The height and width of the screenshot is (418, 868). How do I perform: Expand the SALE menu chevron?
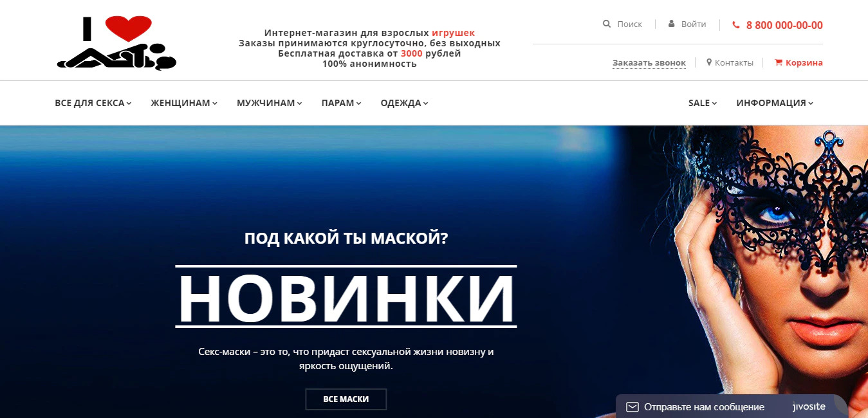(x=715, y=104)
